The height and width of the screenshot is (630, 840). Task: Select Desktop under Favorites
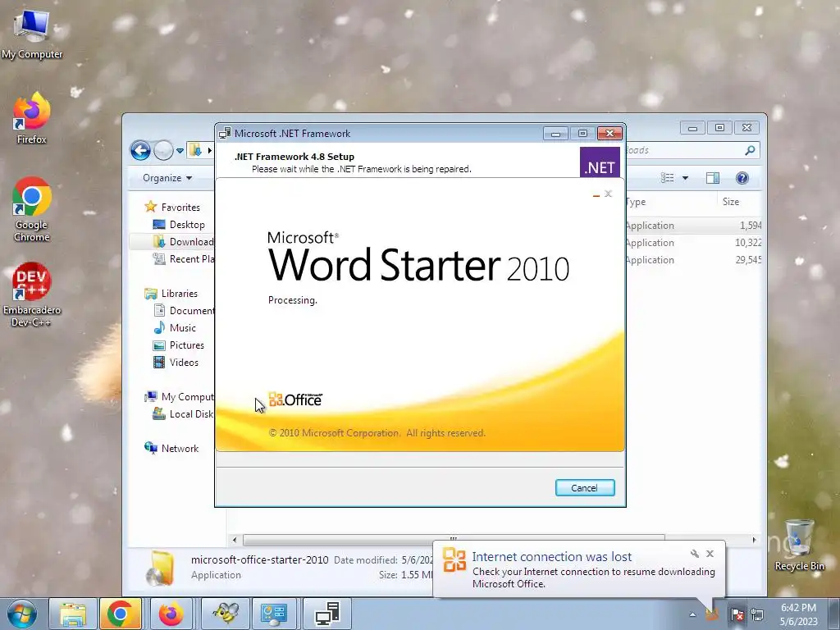coord(179,225)
